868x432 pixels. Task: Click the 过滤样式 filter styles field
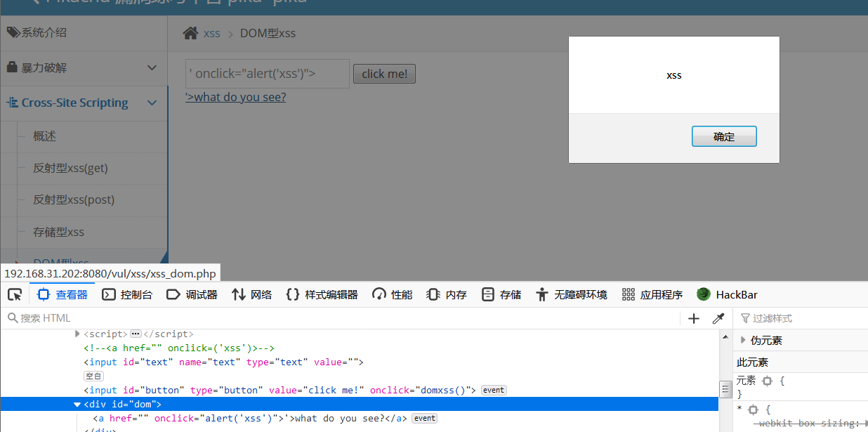click(x=801, y=318)
